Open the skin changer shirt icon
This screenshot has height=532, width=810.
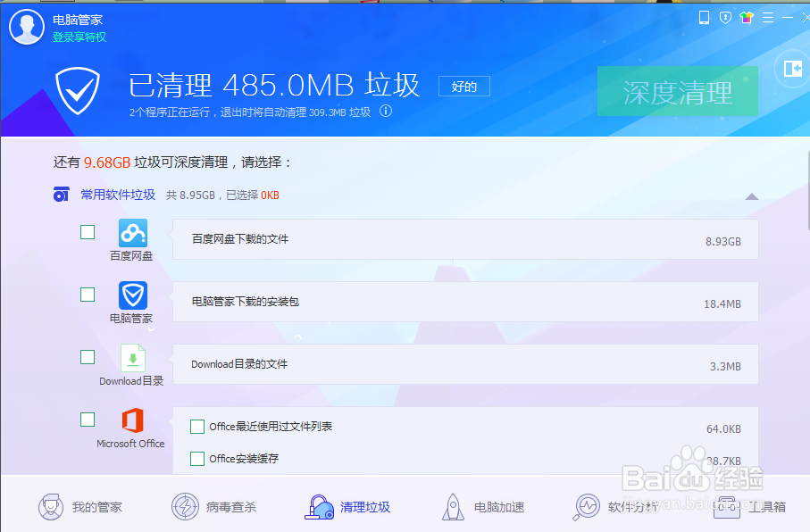[x=748, y=17]
